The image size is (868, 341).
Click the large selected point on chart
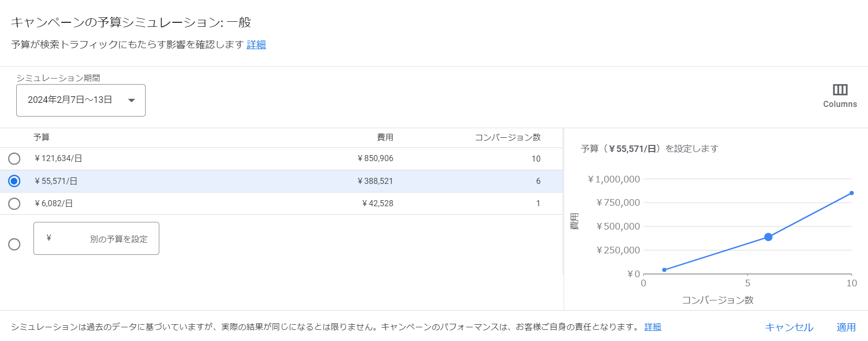tap(768, 237)
